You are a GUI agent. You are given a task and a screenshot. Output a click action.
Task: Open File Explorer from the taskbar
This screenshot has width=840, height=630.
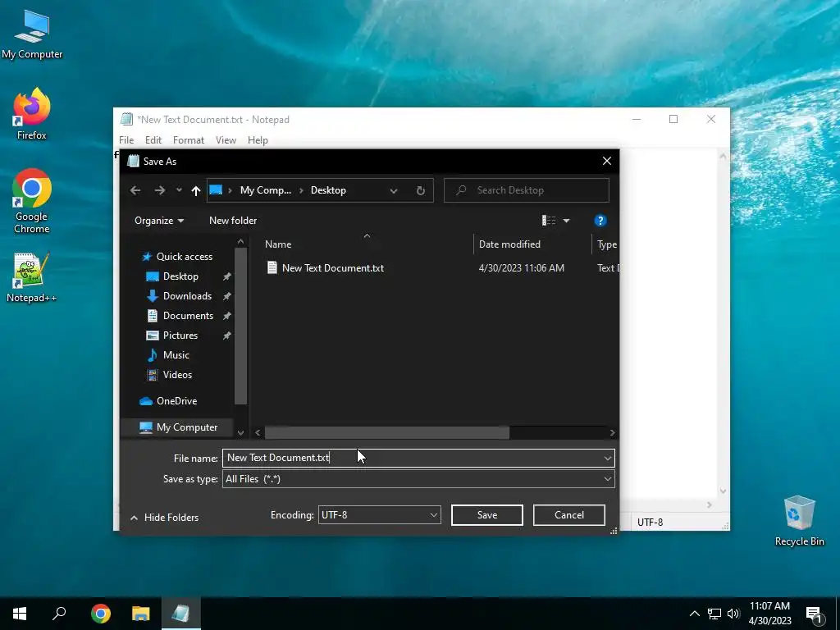(141, 614)
